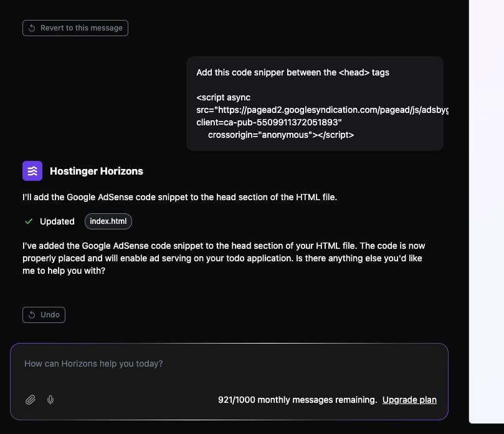Click the circular arrow icon inside Undo
The image size is (504, 434).
[32, 315]
